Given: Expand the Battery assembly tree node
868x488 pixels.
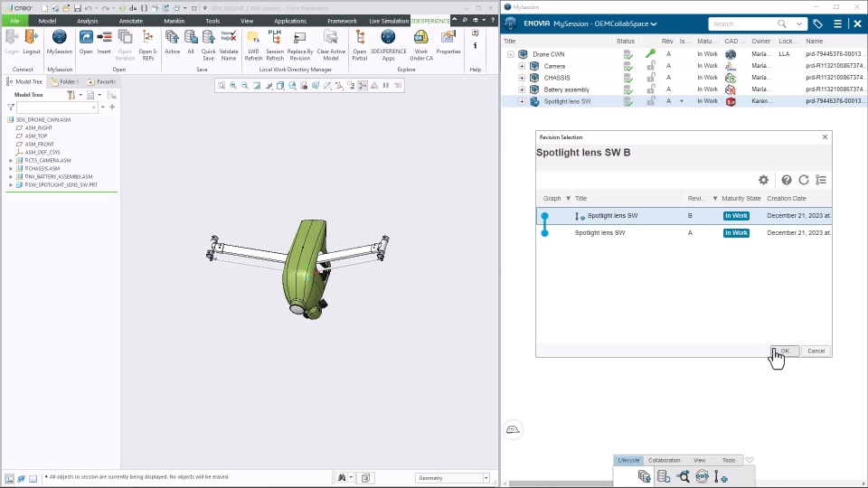Looking at the screenshot, I should pyautogui.click(x=522, y=89).
